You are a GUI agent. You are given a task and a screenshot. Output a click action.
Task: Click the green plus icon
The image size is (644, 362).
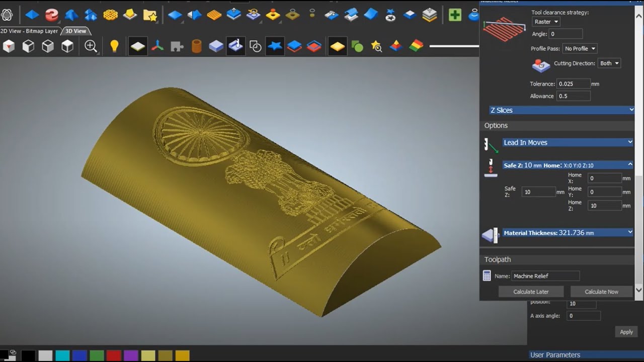click(455, 15)
